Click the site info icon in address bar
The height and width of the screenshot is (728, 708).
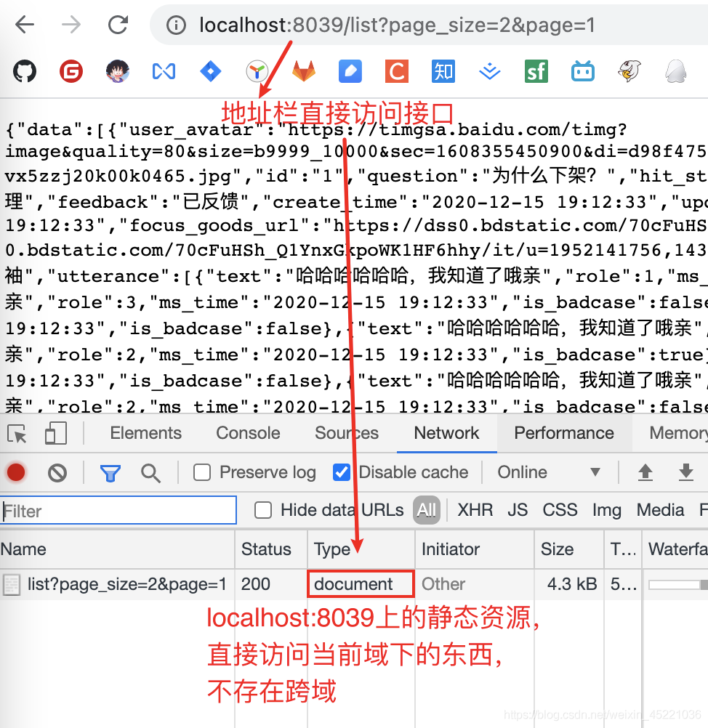[x=176, y=25]
